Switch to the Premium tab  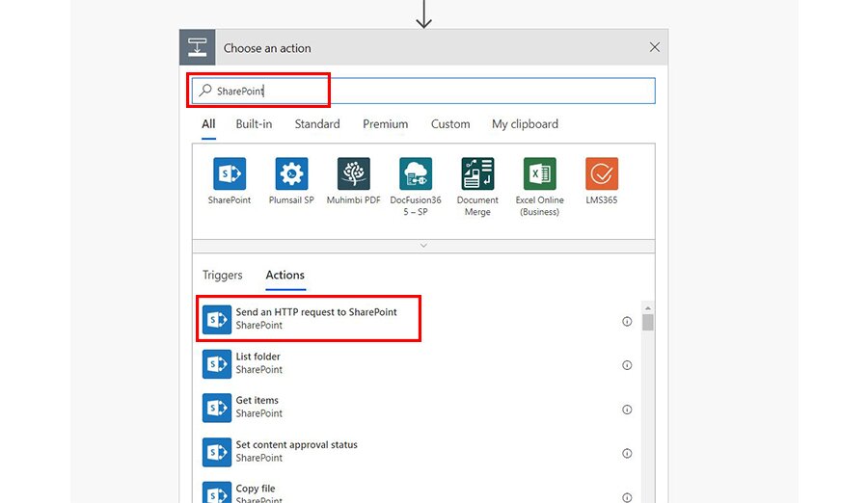coord(385,124)
